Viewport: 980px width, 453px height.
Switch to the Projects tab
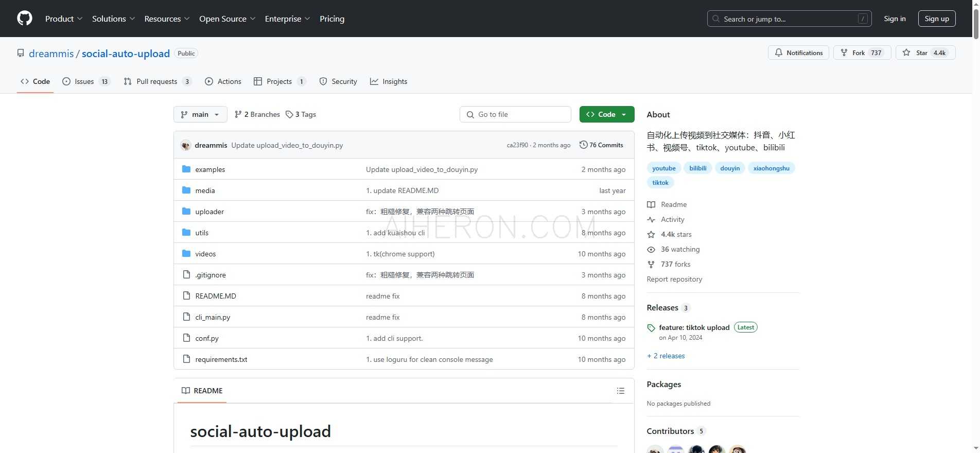(280, 81)
